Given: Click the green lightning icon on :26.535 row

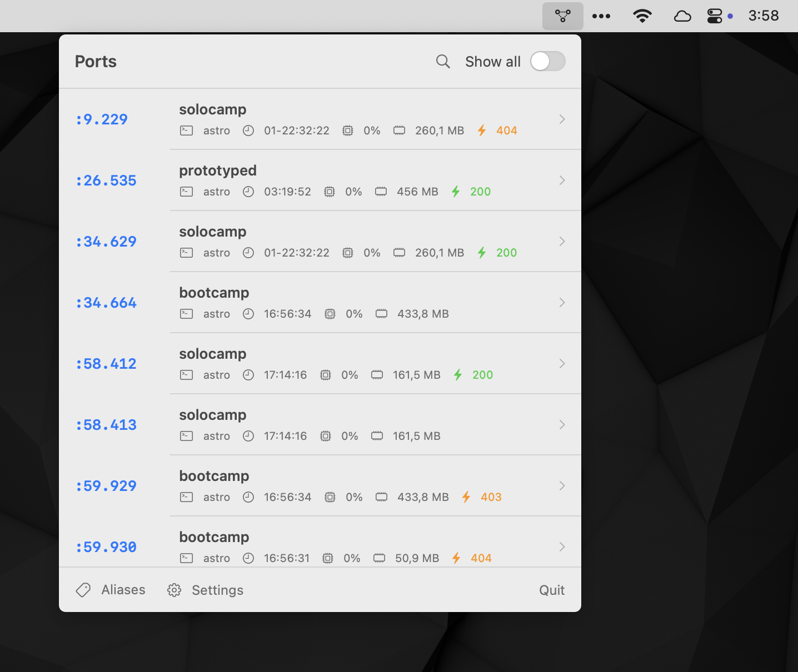Looking at the screenshot, I should tap(456, 192).
